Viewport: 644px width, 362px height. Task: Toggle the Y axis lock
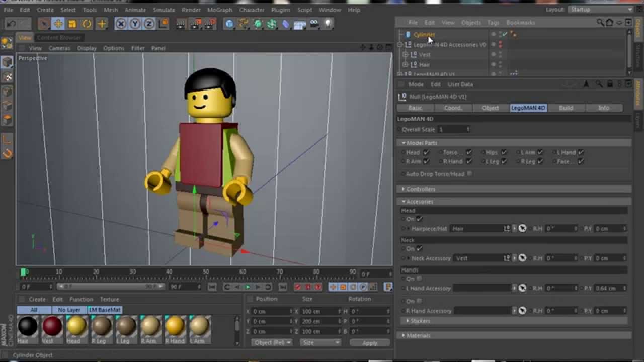pyautogui.click(x=135, y=24)
